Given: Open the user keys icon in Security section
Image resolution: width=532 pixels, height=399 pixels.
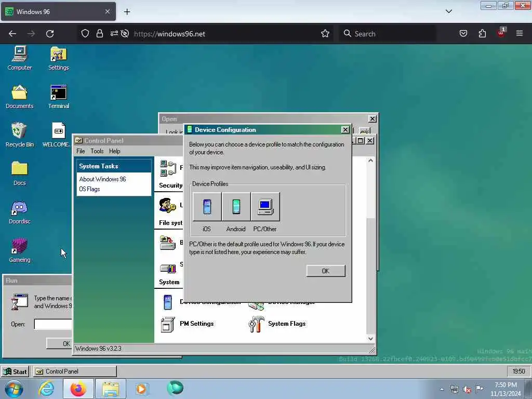Looking at the screenshot, I should [x=168, y=206].
